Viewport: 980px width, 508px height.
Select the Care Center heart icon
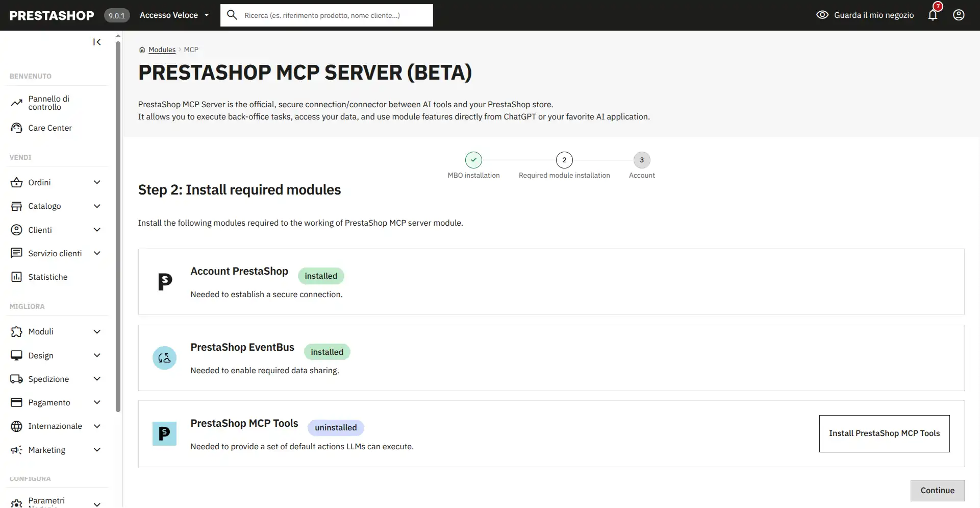pyautogui.click(x=17, y=128)
